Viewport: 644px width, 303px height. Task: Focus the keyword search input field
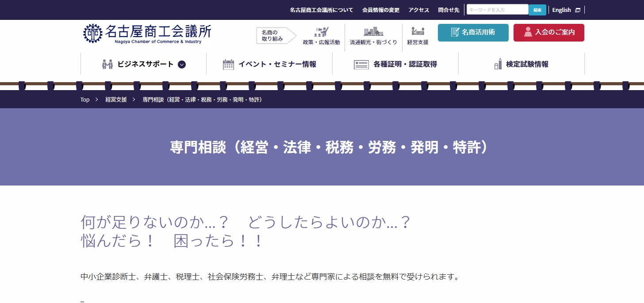(497, 10)
